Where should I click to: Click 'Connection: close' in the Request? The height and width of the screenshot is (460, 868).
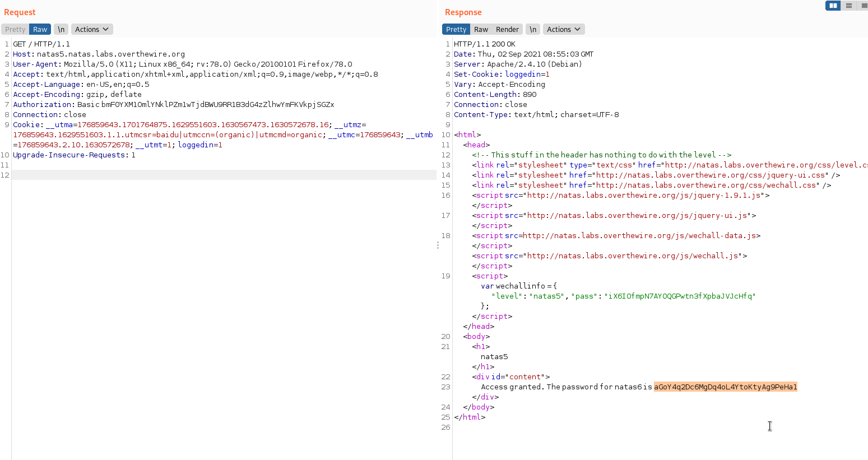[x=49, y=115]
